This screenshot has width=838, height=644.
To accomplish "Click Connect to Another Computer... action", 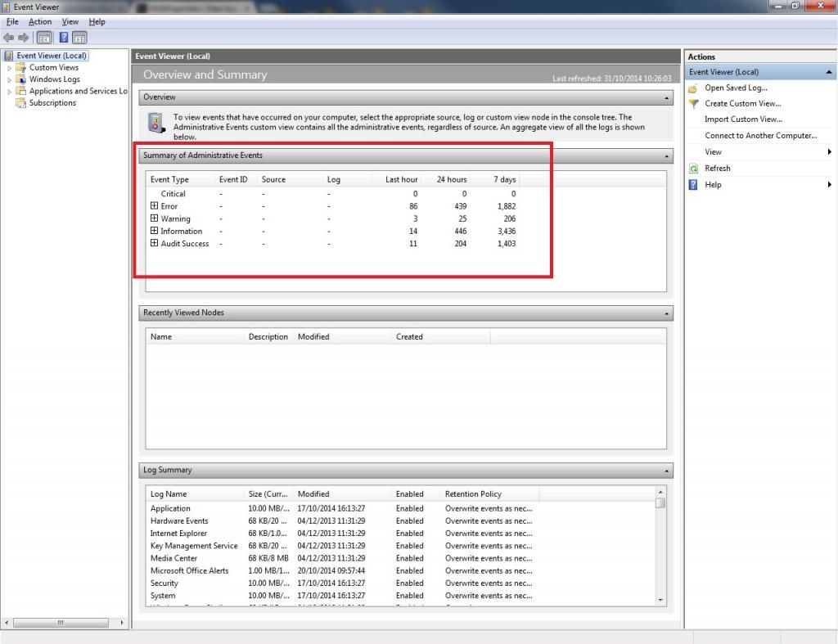I will coord(761,135).
